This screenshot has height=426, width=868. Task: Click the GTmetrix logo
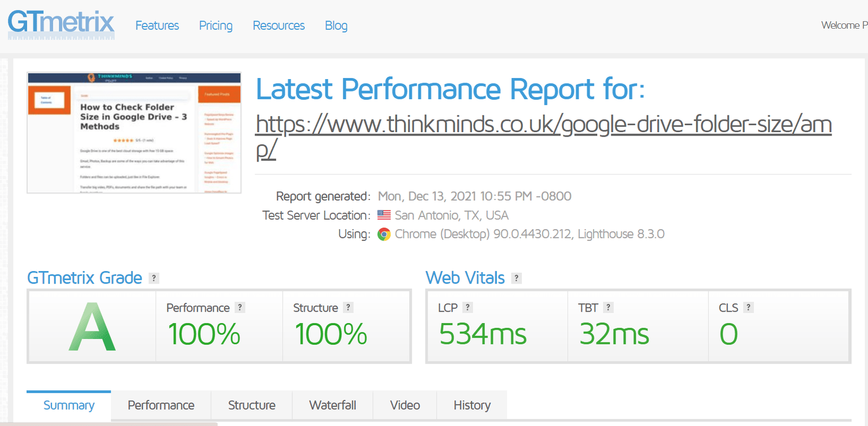(x=61, y=24)
